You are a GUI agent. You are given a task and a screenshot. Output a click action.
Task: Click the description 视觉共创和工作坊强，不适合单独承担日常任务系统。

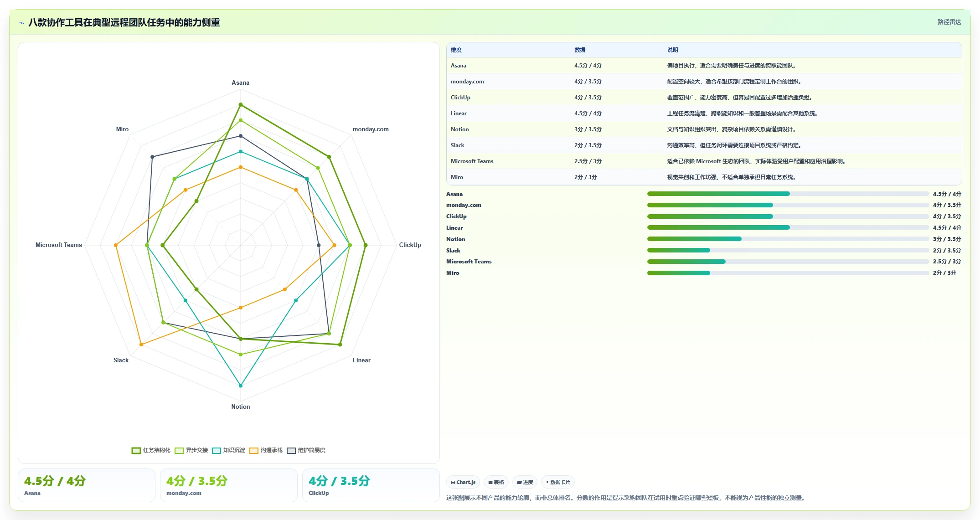(732, 177)
